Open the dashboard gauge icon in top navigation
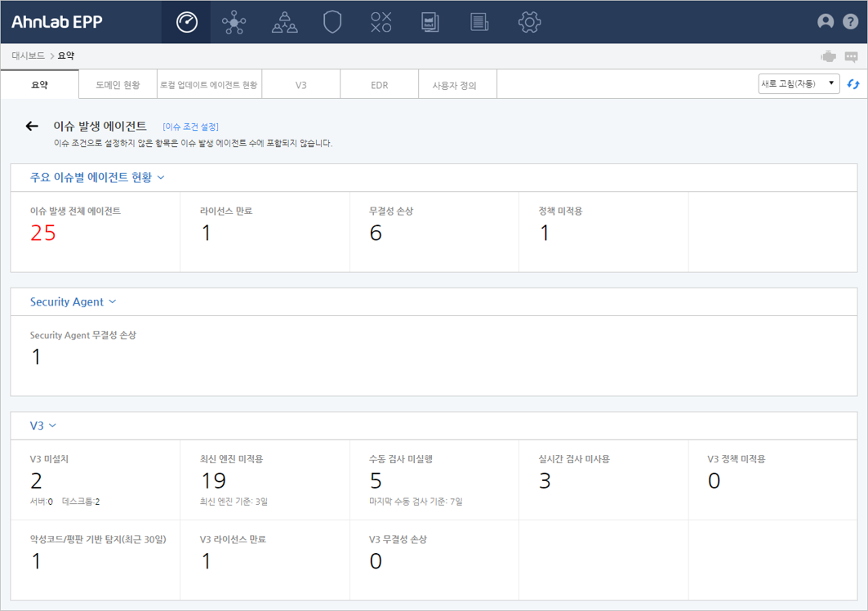868x611 pixels. [x=187, y=22]
